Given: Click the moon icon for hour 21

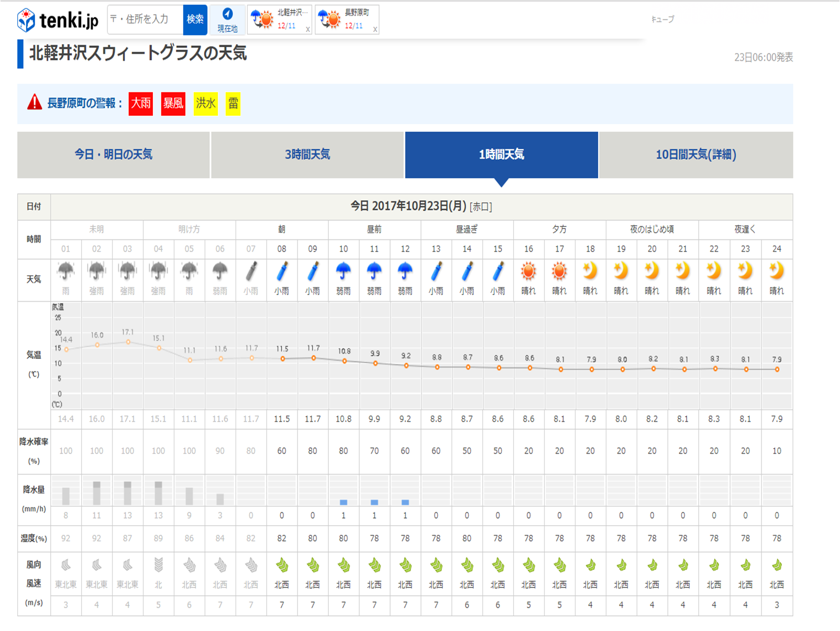Looking at the screenshot, I should [683, 271].
